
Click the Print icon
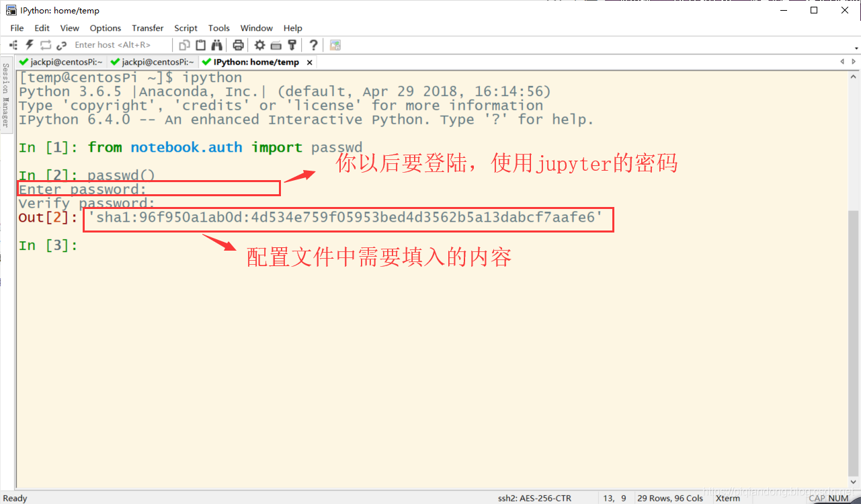tap(238, 45)
